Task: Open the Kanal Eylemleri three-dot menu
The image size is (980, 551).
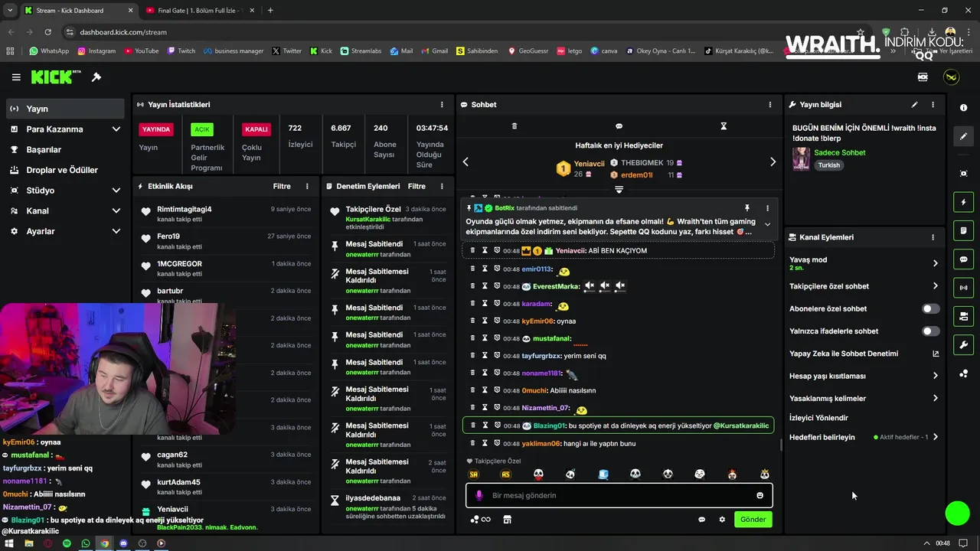Action: coord(933,237)
